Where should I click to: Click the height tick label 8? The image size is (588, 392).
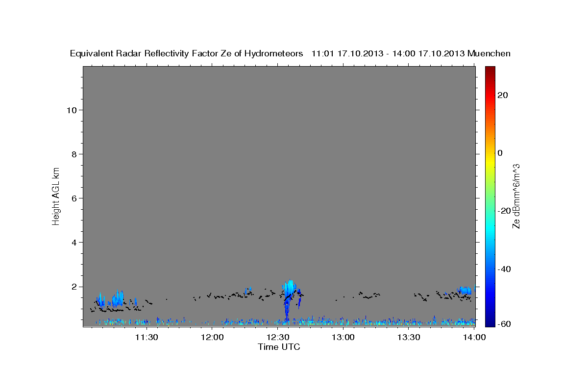coord(74,154)
